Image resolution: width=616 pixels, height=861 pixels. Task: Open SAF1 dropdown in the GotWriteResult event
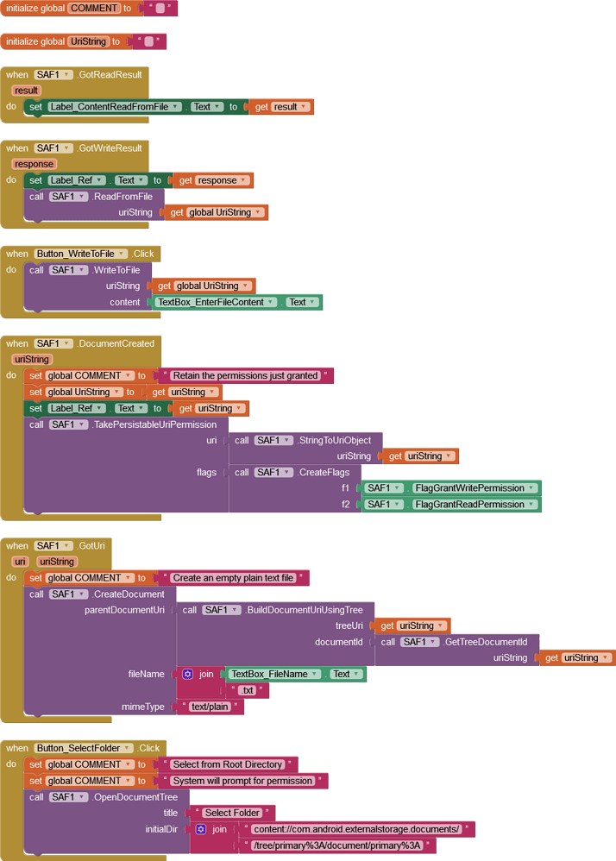53,148
